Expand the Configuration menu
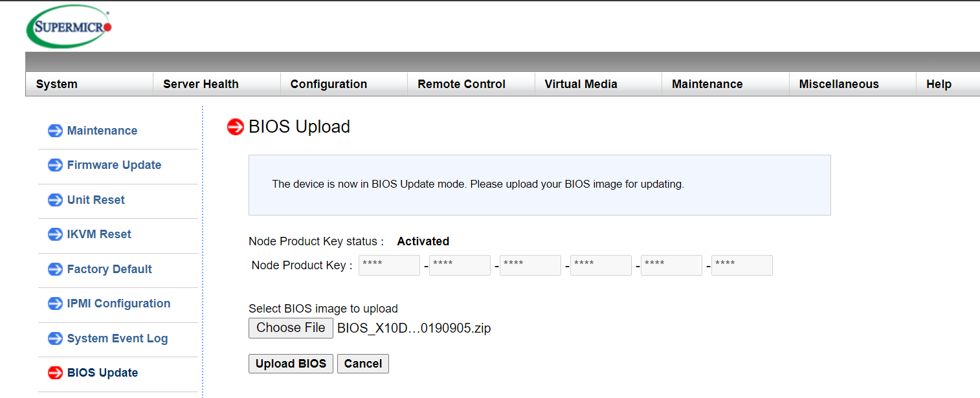The image size is (980, 398). pyautogui.click(x=328, y=84)
